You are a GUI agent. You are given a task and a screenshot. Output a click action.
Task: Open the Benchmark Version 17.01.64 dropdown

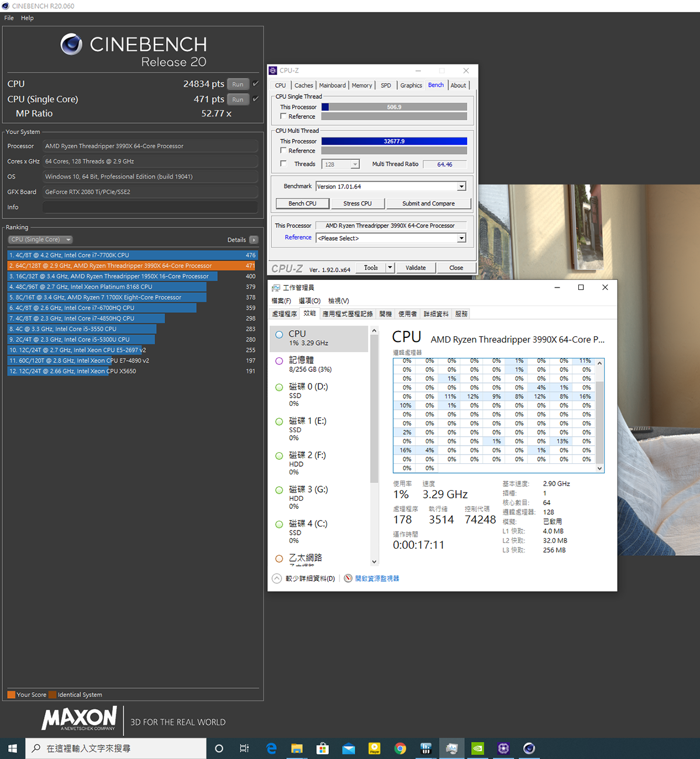click(461, 186)
